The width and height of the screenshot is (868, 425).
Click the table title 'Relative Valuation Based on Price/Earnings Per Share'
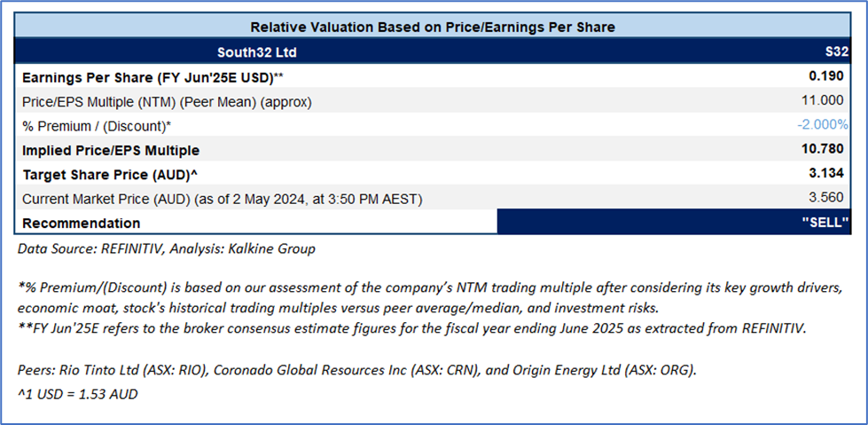(433, 28)
